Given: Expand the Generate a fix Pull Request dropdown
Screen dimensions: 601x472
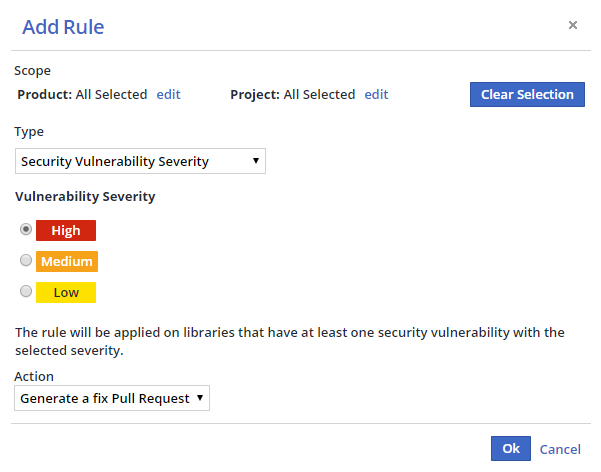Looking at the screenshot, I should 113,398.
